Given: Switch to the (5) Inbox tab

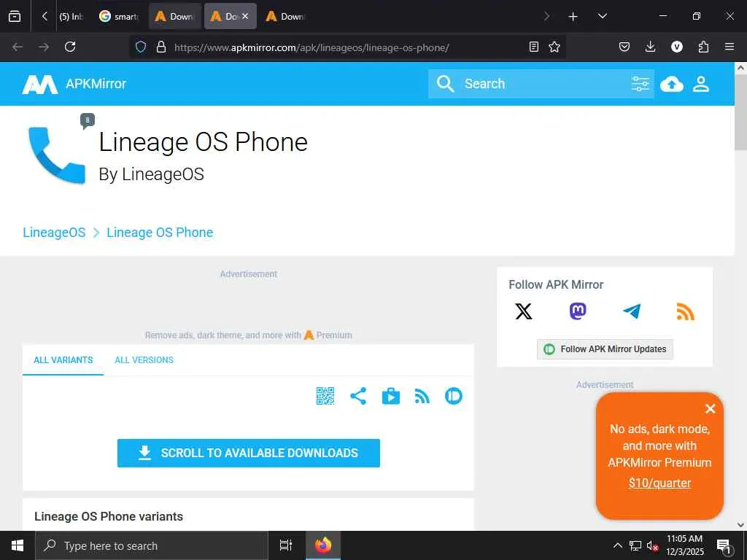Looking at the screenshot, I should (71, 17).
